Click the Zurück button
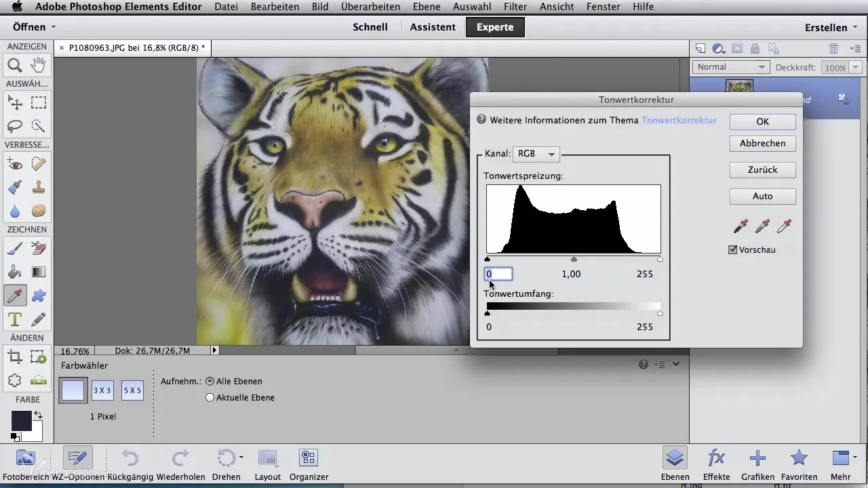Image resolution: width=868 pixels, height=488 pixels. pos(763,169)
